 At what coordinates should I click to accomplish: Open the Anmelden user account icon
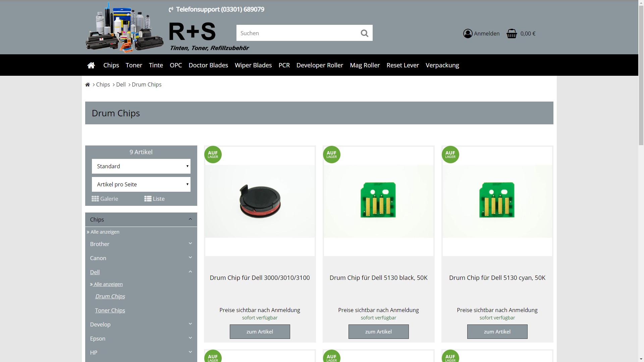point(468,34)
